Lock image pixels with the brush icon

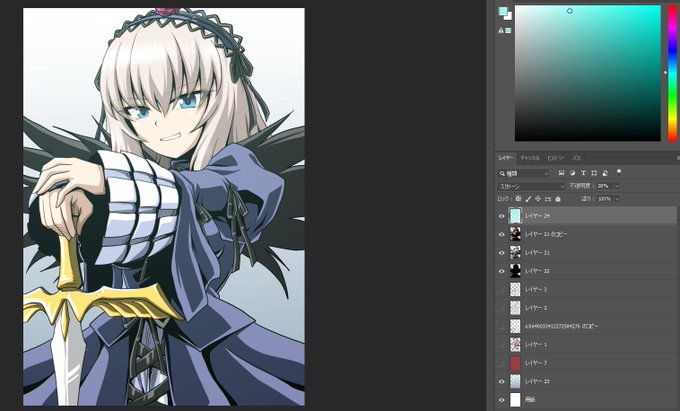tap(528, 199)
